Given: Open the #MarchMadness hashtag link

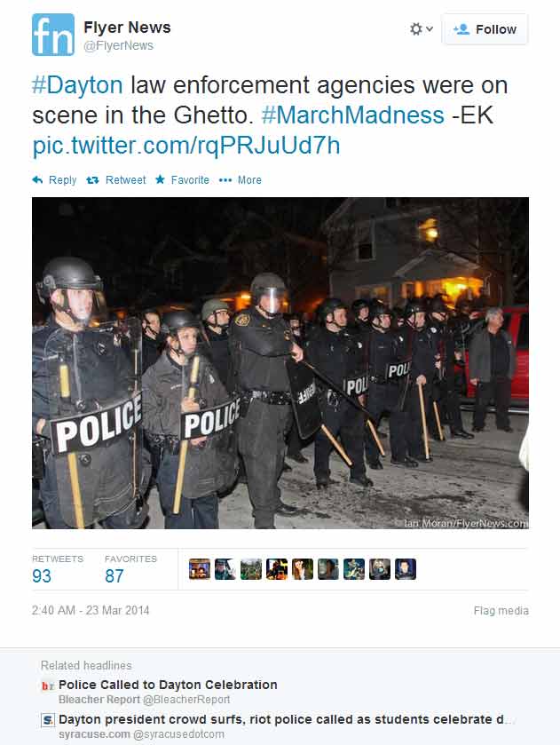Looking at the screenshot, I should [x=353, y=115].
